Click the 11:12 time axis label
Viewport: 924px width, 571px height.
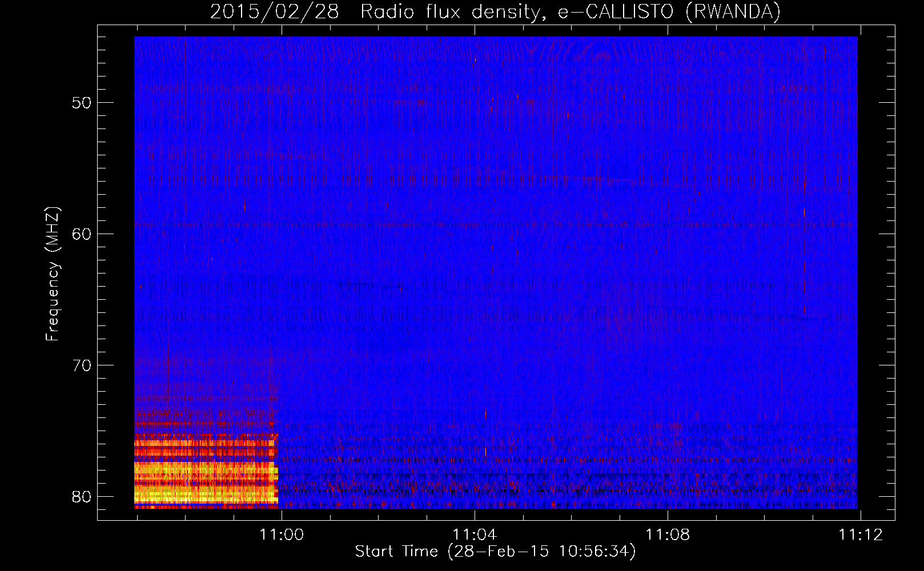861,534
